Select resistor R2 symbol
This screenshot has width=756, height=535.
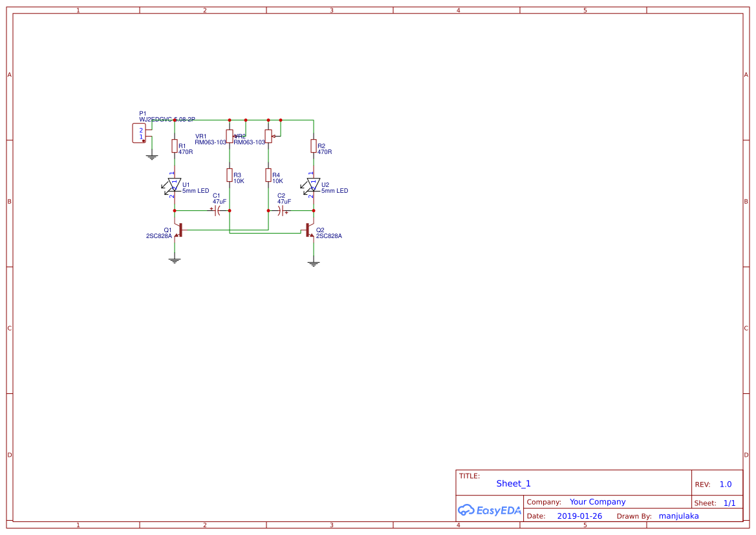point(314,146)
